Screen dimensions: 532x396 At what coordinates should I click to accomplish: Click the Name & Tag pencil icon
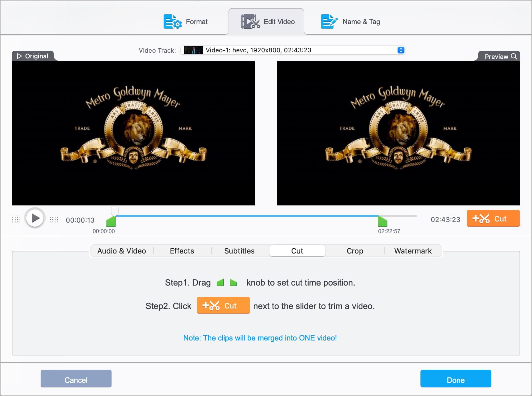pos(329,22)
